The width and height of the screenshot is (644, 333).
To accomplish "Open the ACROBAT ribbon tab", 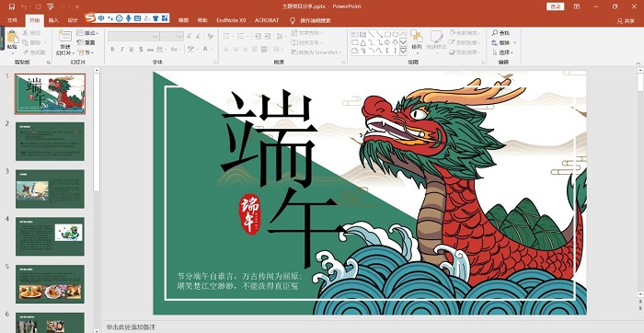I will 267,20.
